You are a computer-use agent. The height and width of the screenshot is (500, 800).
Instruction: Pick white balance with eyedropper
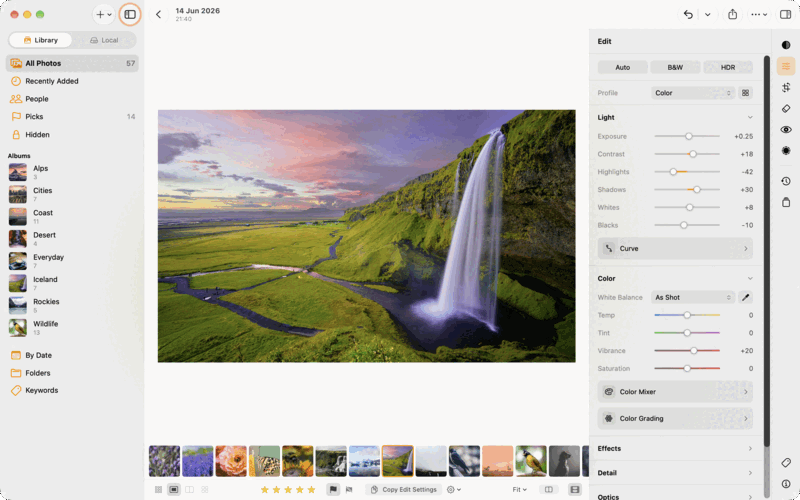[x=745, y=297]
